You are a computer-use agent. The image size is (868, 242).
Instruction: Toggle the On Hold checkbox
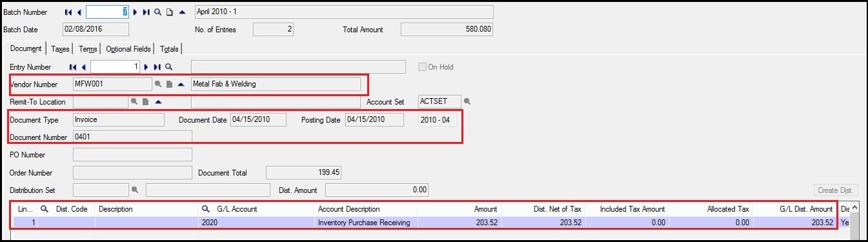[423, 66]
